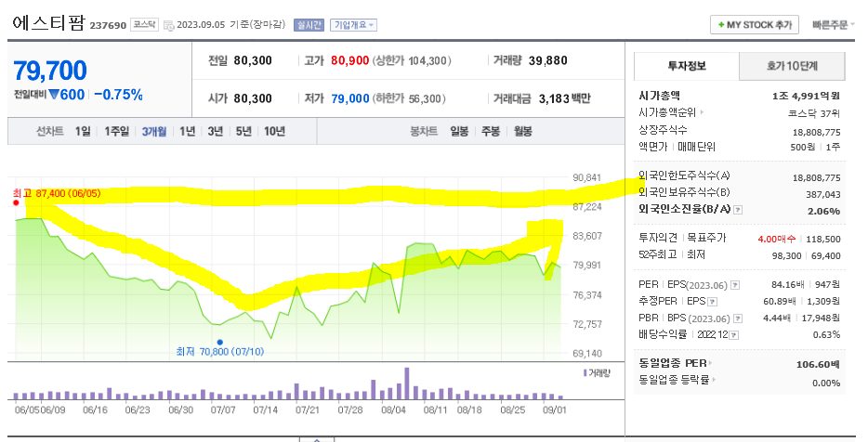Click the arrow after 동일업종 PER
The width and height of the screenshot is (868, 442).
pos(711,363)
